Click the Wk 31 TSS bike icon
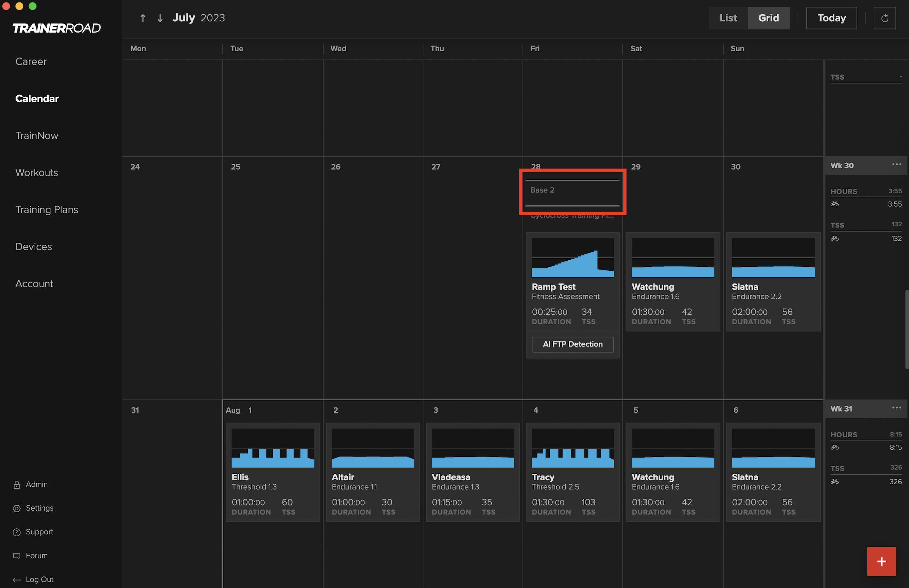Viewport: 909px width, 588px height. click(x=834, y=482)
